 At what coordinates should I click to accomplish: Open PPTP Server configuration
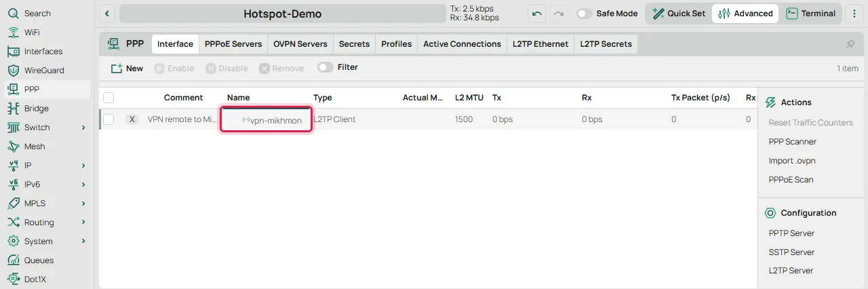click(x=791, y=233)
